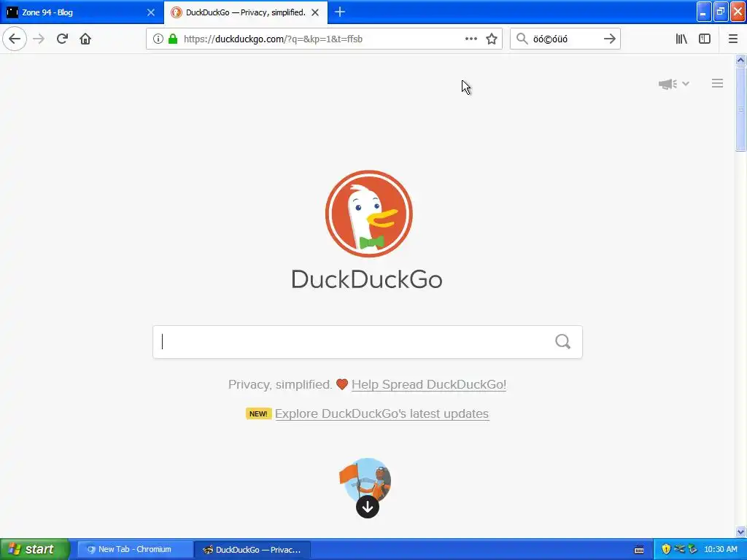The image size is (747, 560).
Task: Switch to Zone 94 - Blog tab
Action: [x=82, y=12]
